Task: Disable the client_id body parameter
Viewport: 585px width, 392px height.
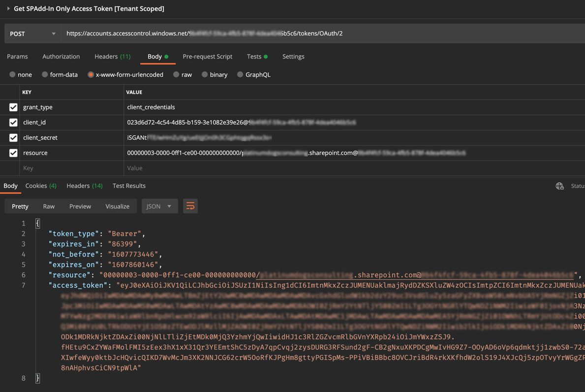Action: (13, 122)
